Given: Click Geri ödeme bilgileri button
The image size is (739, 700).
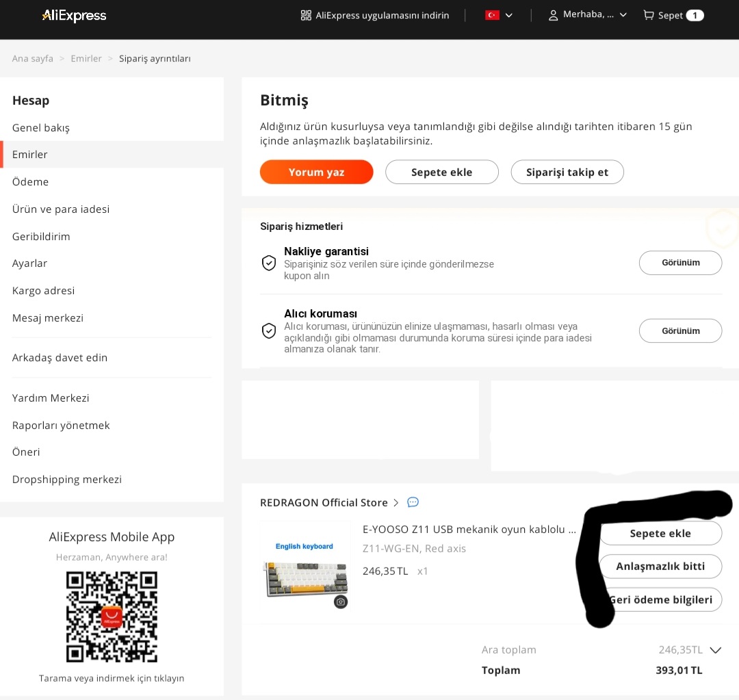Looking at the screenshot, I should click(x=661, y=599).
